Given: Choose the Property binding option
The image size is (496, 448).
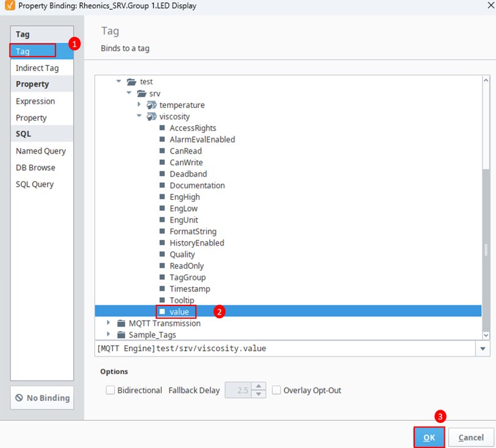Looking at the screenshot, I should pyautogui.click(x=41, y=118).
